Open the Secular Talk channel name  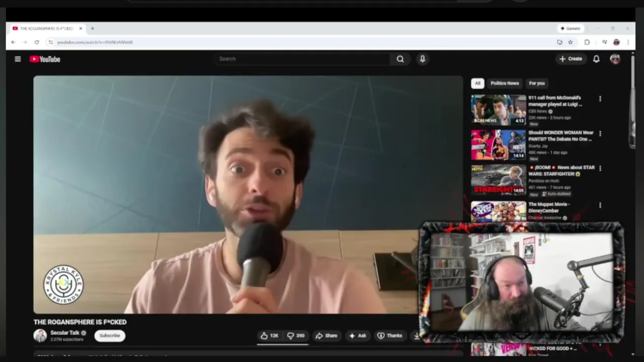65,333
